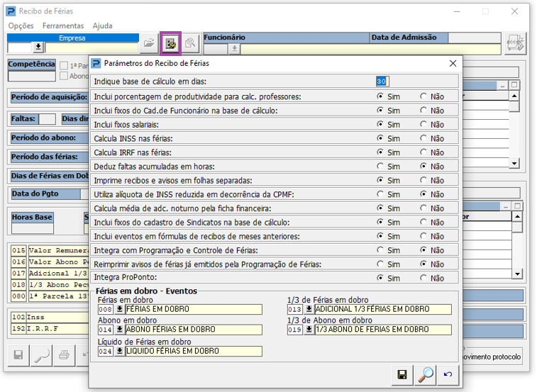
Task: Click the '015 Valor Remunera' row
Action: (x=50, y=250)
